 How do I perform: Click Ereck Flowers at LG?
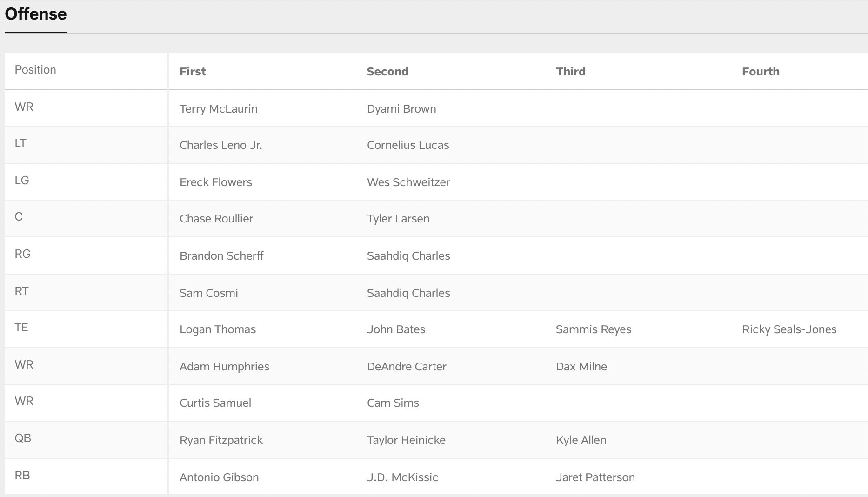pyautogui.click(x=216, y=182)
